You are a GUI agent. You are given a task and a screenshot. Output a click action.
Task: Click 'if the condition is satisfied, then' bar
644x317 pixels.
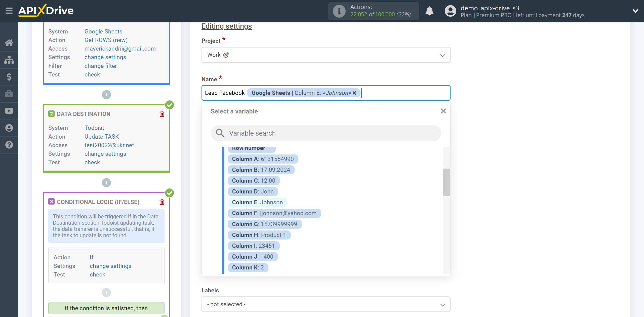pyautogui.click(x=106, y=308)
